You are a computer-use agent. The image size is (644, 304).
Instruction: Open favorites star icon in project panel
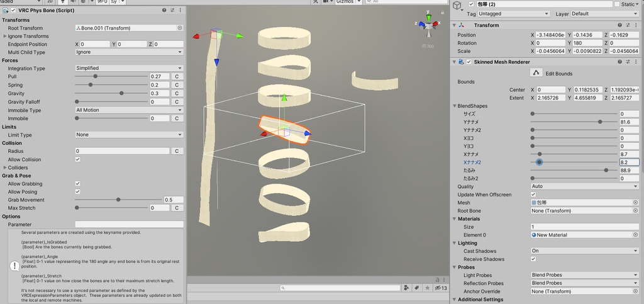[428, 288]
